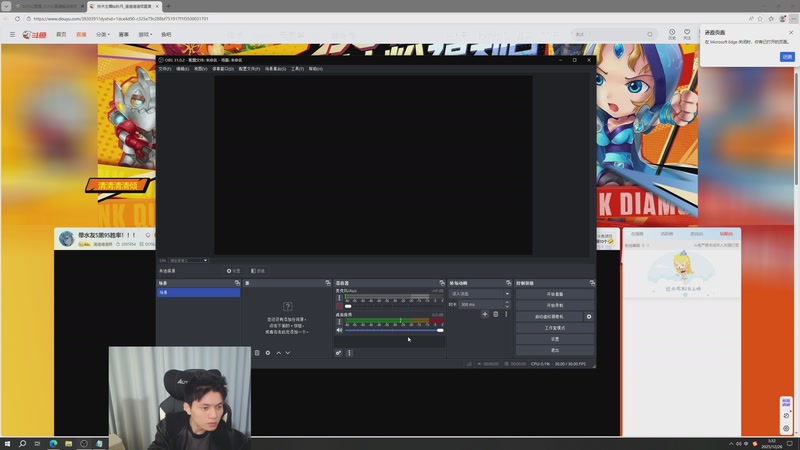Move source up with the up arrow
This screenshot has height=450, width=800.
[x=279, y=353]
